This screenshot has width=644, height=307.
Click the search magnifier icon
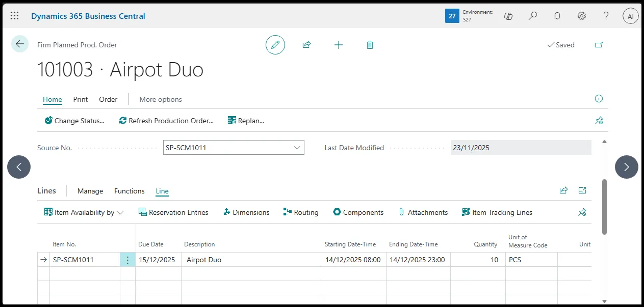pos(533,16)
